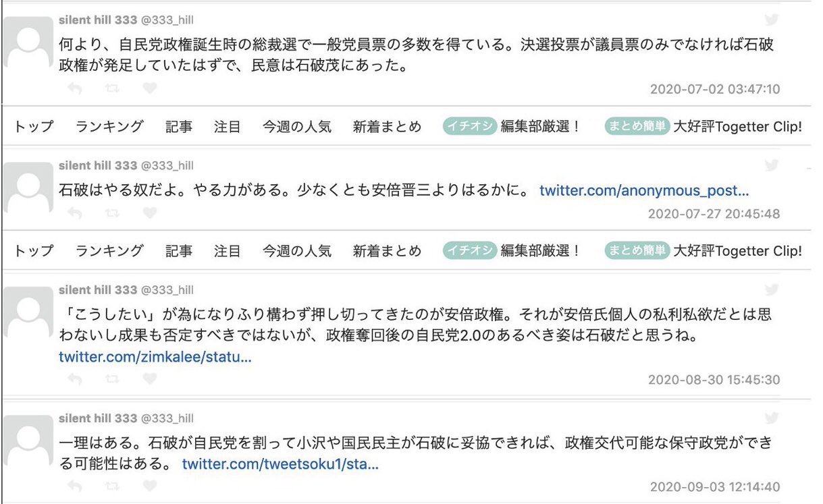Image resolution: width=823 pixels, height=504 pixels.
Task: Select ランキング in the upper navigation bar
Action: (x=109, y=126)
